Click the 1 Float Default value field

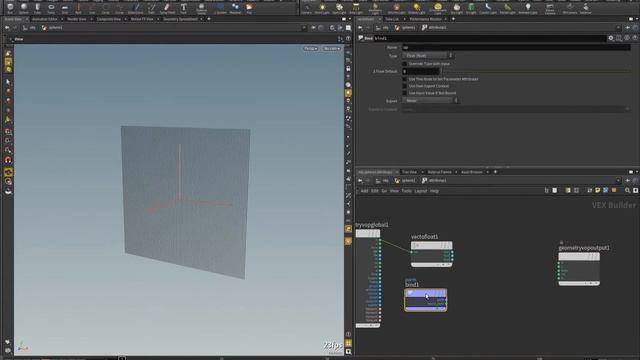[x=421, y=71]
